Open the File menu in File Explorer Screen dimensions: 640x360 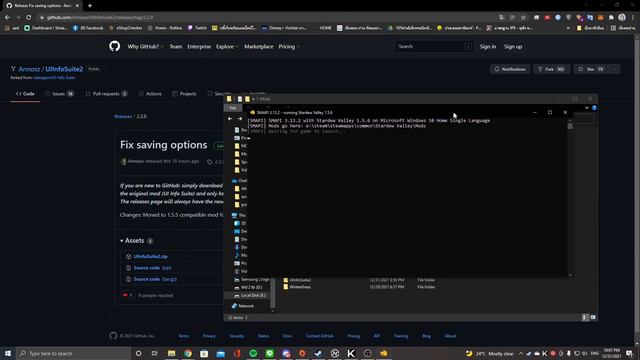click(233, 108)
